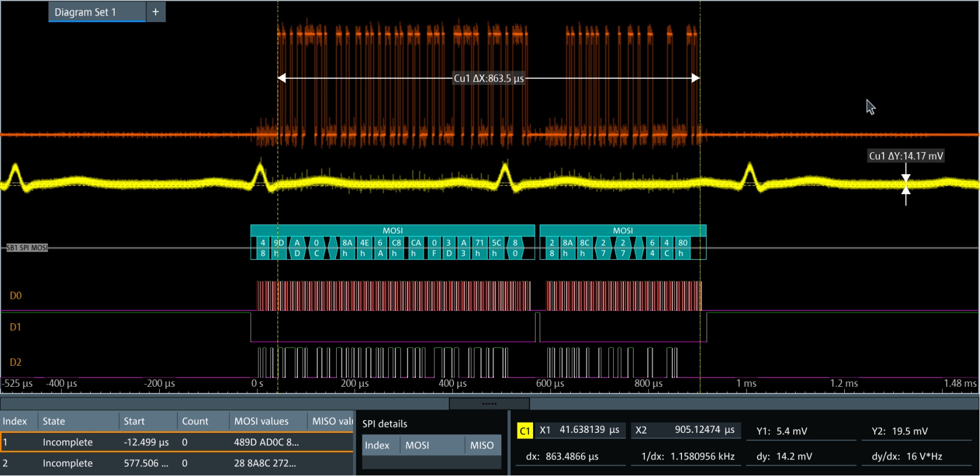Select the D0 digital channel label

16,296
